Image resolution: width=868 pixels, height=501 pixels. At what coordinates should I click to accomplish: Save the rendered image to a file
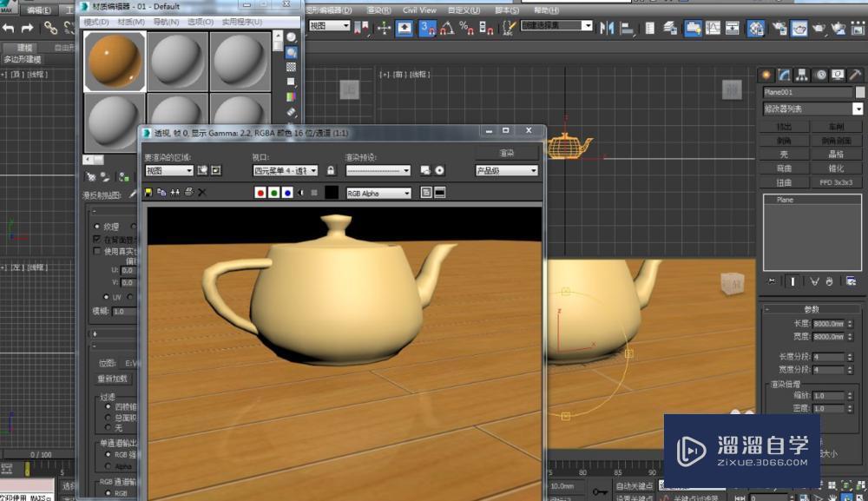(x=149, y=192)
